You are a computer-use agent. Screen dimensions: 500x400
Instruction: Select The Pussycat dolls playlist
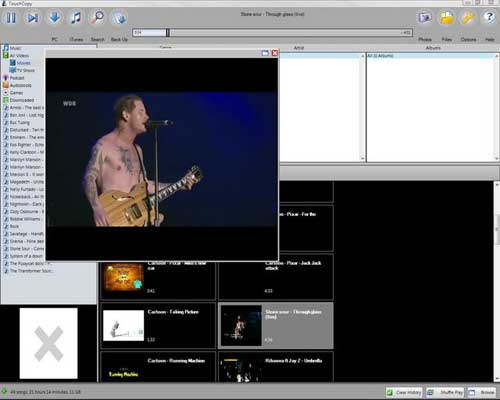30,263
